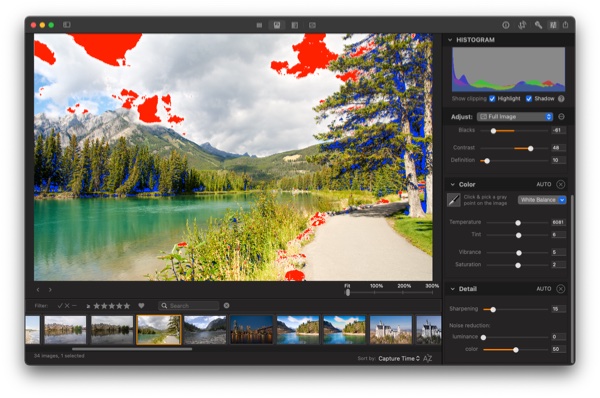The width and height of the screenshot is (600, 398).
Task: Click the Sharpening slider handle
Action: [x=493, y=310]
